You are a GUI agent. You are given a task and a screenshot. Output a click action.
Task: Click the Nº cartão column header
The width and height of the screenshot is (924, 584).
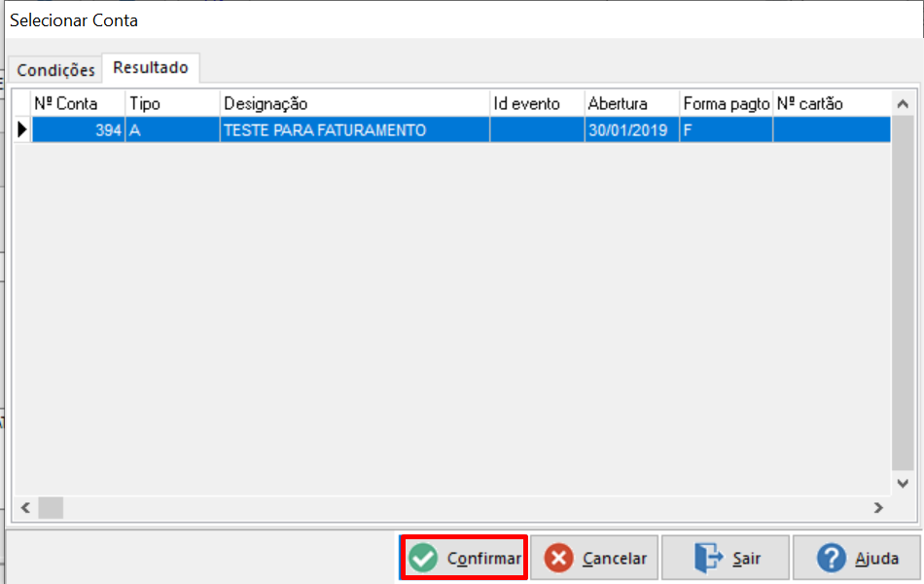832,104
